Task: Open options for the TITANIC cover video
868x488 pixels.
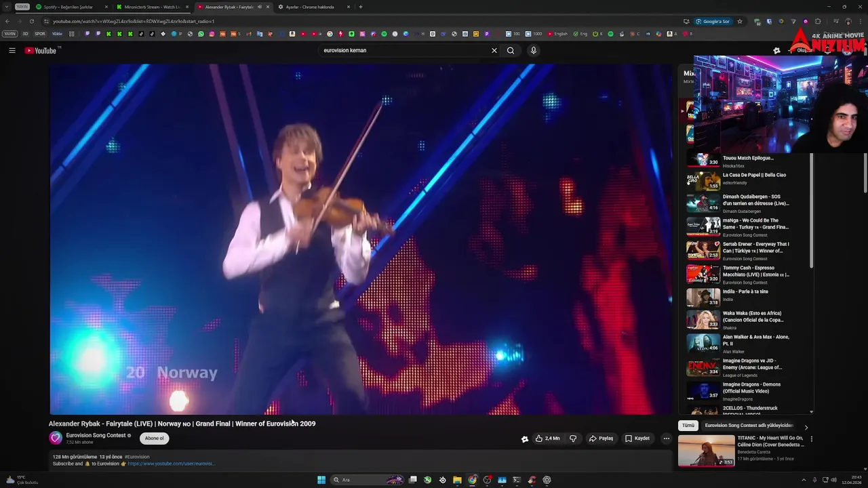Action: tap(811, 439)
